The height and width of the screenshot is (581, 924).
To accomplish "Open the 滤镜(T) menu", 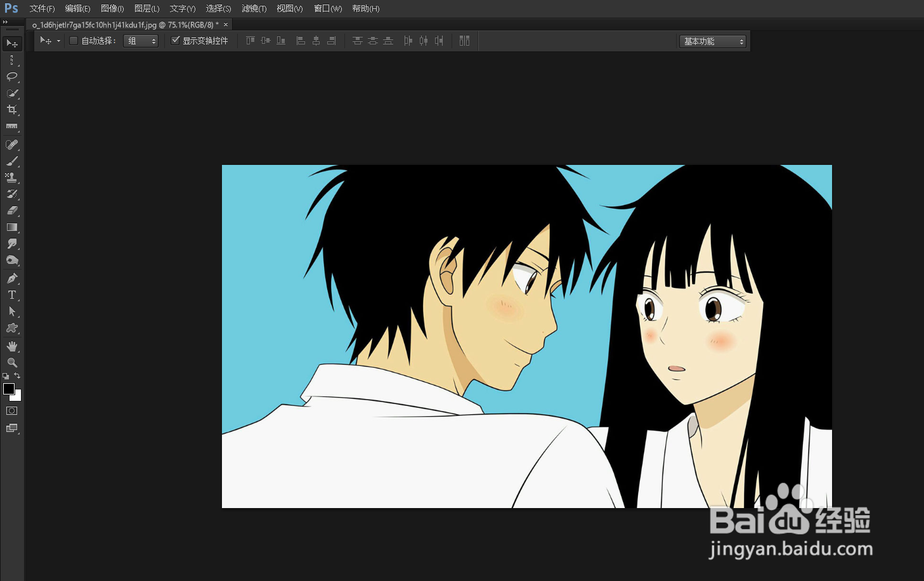I will coord(254,8).
